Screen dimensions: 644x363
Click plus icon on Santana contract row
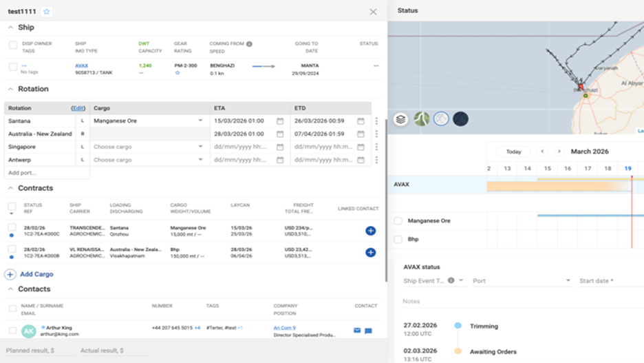click(370, 231)
